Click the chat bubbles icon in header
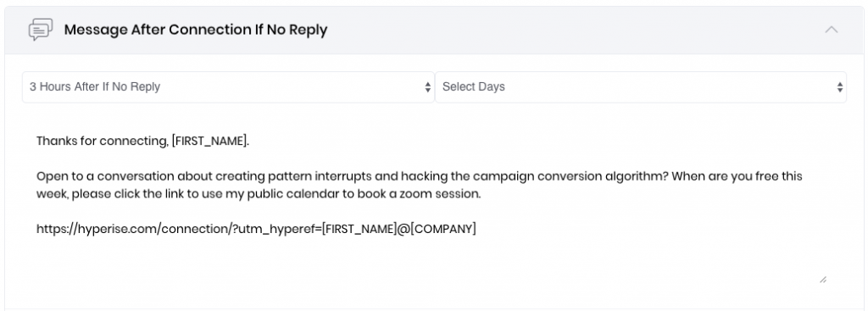Image resolution: width=868 pixels, height=311 pixels. click(41, 30)
